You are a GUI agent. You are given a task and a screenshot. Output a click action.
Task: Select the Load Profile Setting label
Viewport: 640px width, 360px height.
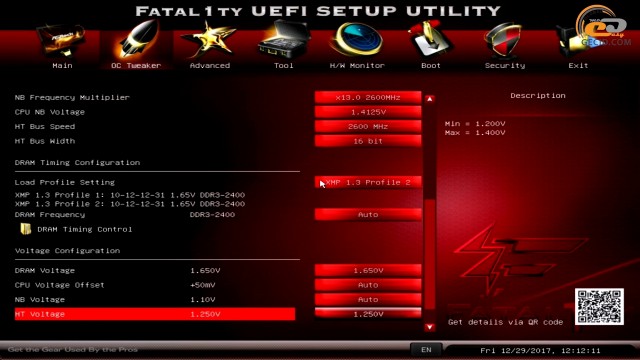point(64,182)
